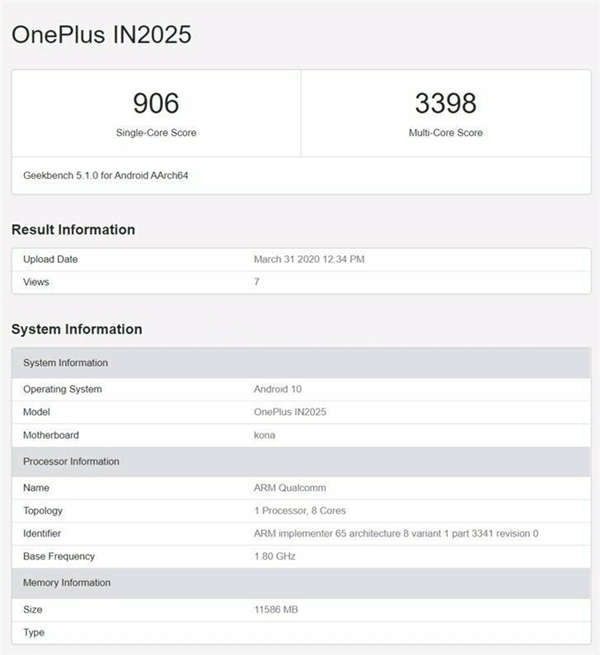Click the 906 single-core score value
This screenshot has width=600, height=655.
156,103
